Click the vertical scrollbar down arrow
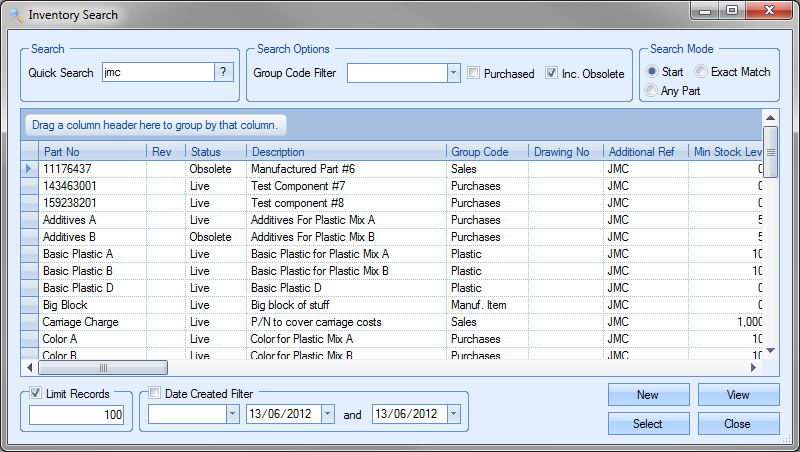 770,351
